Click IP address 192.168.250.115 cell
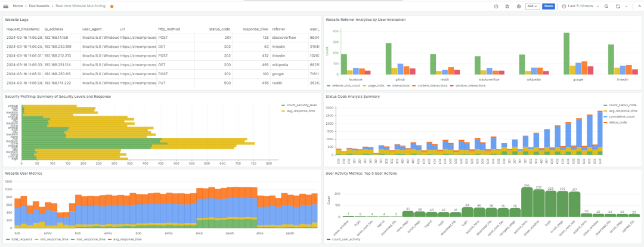 pyautogui.click(x=61, y=73)
